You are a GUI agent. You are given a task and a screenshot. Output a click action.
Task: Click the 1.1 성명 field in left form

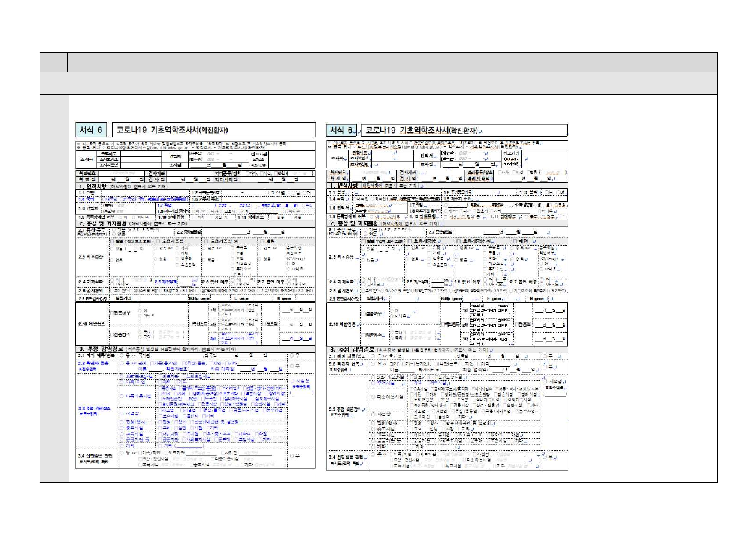click(146, 193)
